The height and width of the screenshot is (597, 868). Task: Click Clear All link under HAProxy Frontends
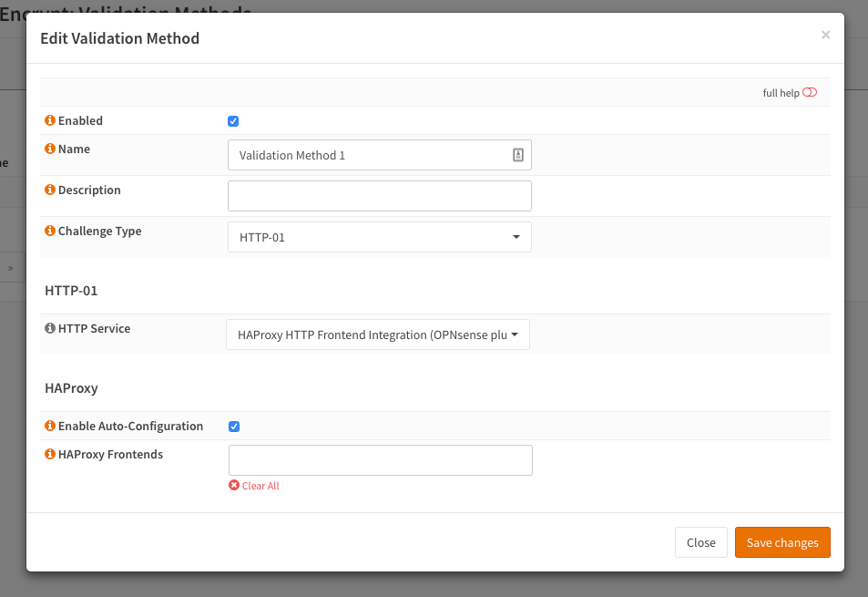click(254, 486)
